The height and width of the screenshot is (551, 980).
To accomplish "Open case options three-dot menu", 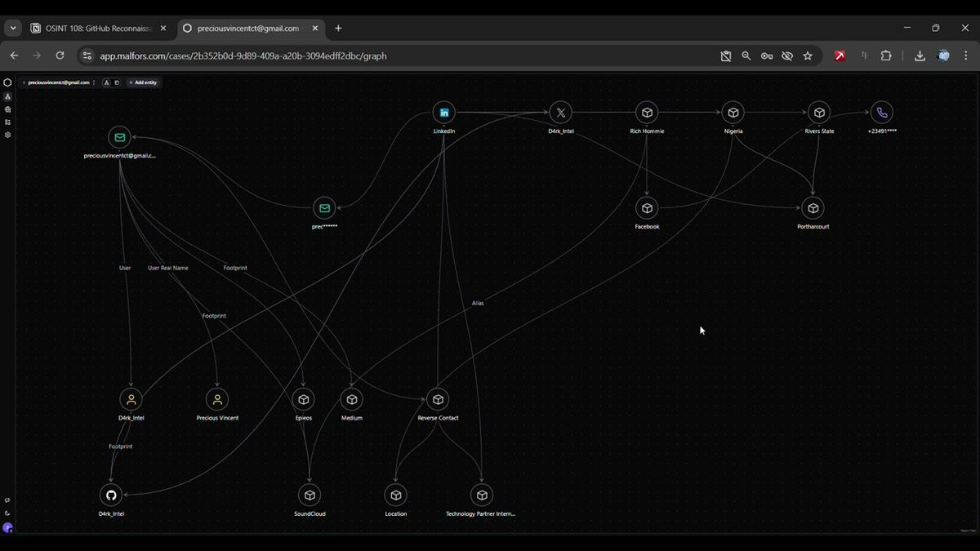I will click(x=94, y=82).
